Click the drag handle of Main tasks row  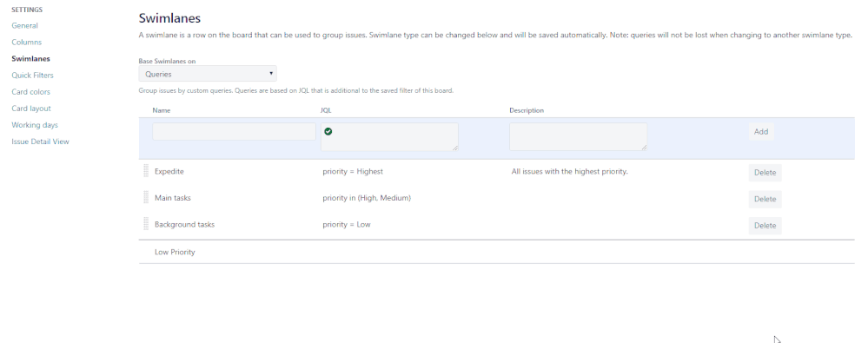pyautogui.click(x=146, y=197)
